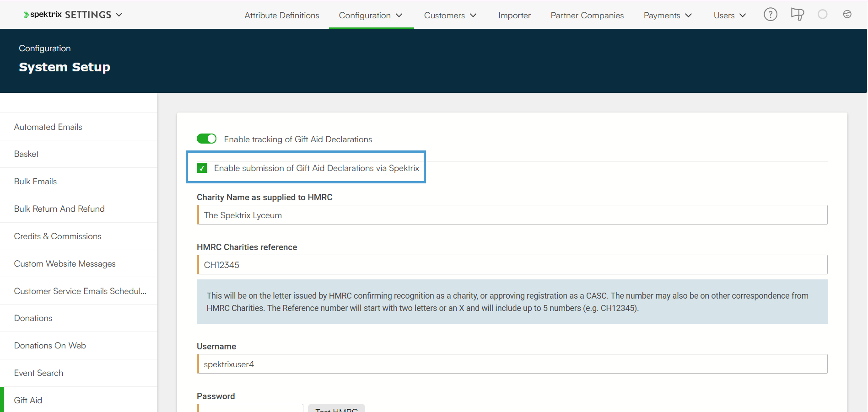The height and width of the screenshot is (412, 868).
Task: Click the Charity Name input field
Action: (512, 215)
